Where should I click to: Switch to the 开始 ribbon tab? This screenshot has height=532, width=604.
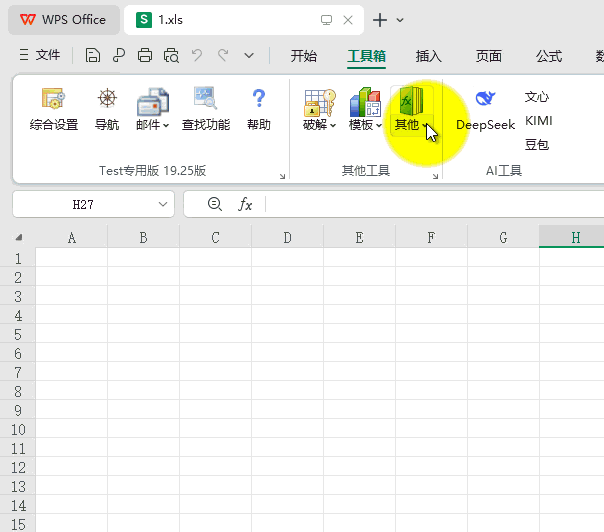click(x=304, y=56)
